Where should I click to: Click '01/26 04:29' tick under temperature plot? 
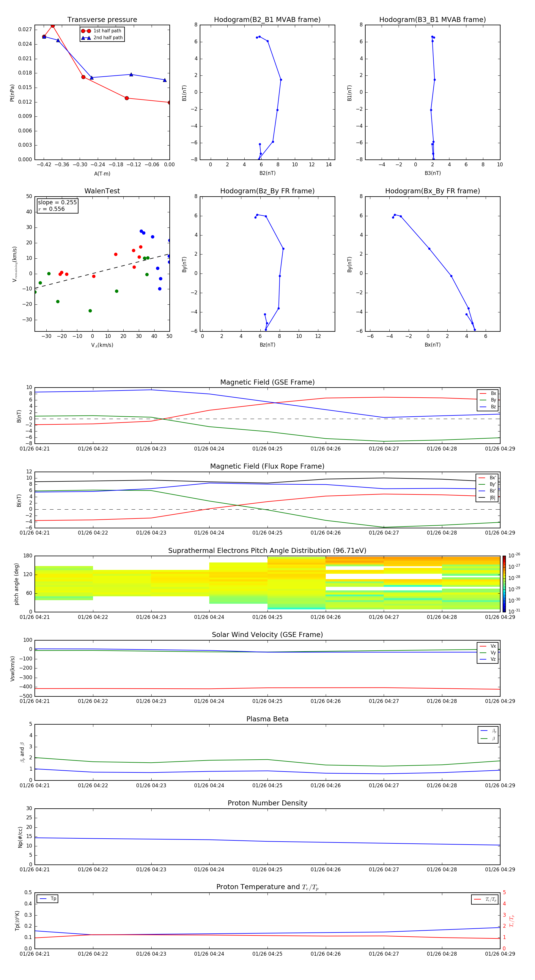(500, 954)
